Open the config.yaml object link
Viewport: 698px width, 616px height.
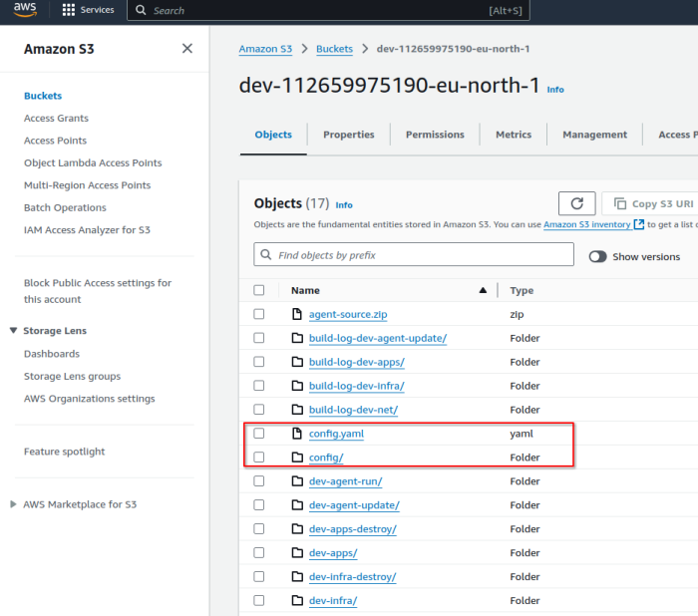pyautogui.click(x=336, y=434)
